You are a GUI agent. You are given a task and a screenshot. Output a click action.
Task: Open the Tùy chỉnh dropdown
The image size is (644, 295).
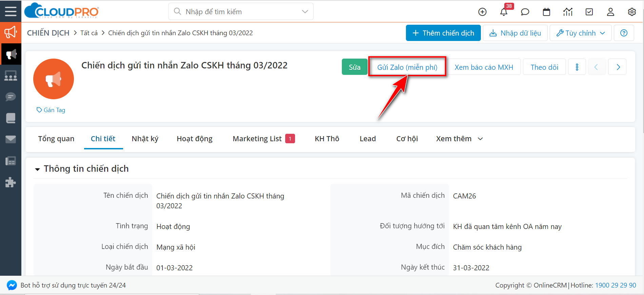tap(581, 33)
